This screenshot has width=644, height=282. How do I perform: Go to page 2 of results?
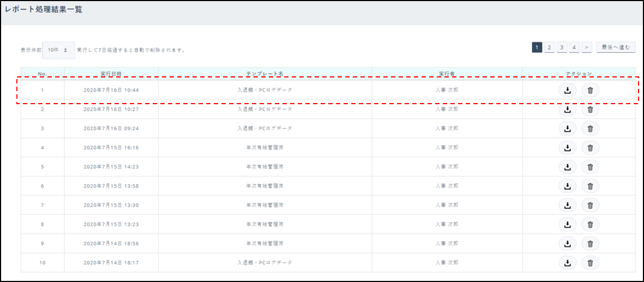click(550, 47)
